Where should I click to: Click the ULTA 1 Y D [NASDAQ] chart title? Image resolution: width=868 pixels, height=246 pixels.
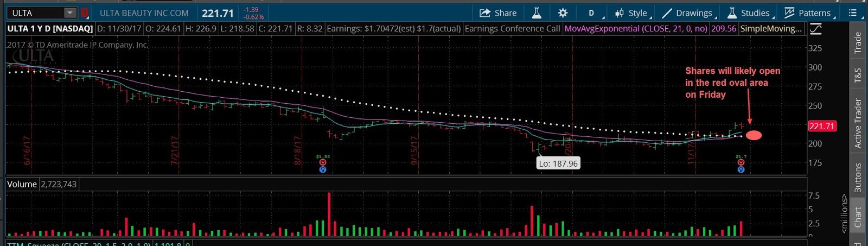coord(50,28)
